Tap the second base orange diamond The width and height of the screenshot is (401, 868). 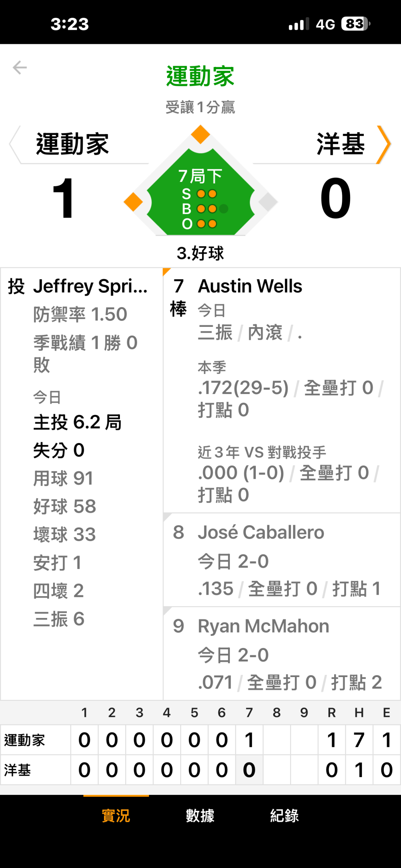point(200,134)
